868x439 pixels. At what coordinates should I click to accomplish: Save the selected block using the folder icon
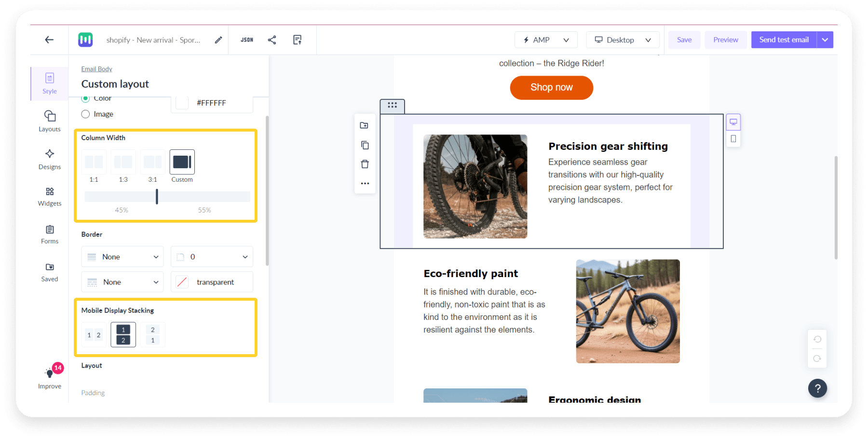(365, 125)
